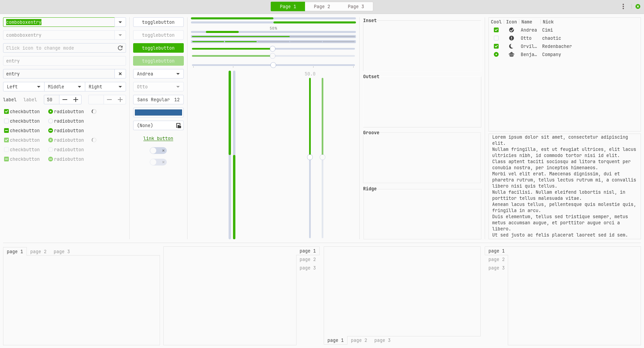Open the Middle dropdown
The width and height of the screenshot is (644, 348).
[65, 87]
